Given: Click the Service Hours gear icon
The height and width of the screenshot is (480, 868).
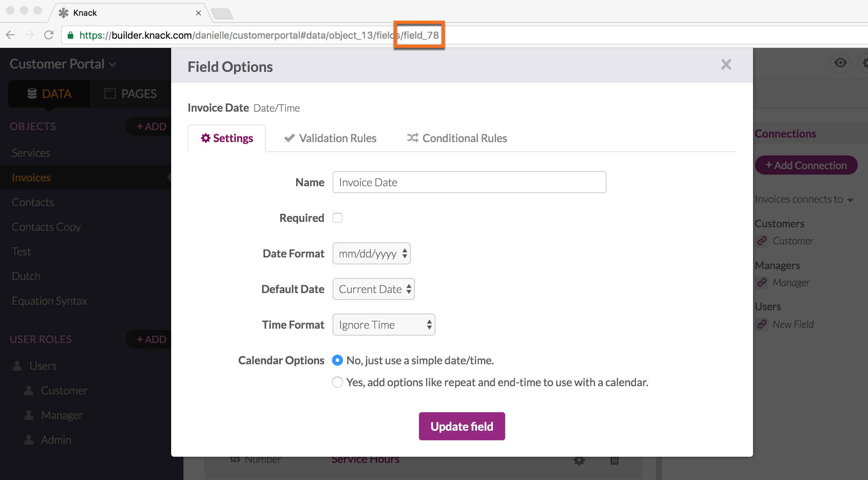Looking at the screenshot, I should pyautogui.click(x=579, y=460).
